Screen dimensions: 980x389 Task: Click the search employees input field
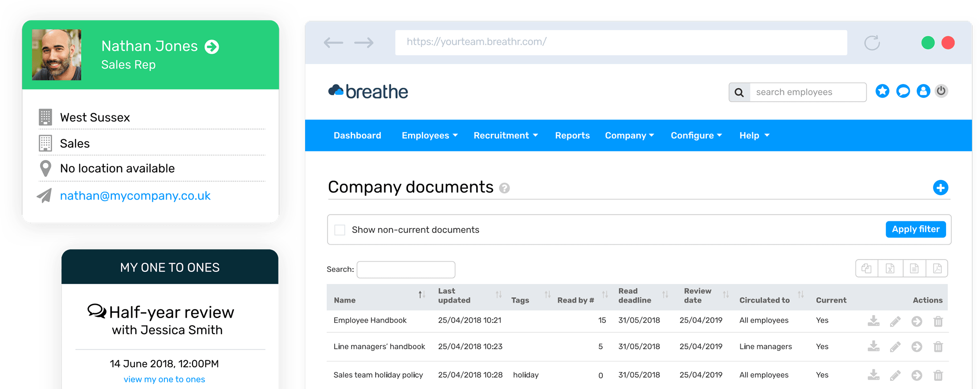pos(808,92)
